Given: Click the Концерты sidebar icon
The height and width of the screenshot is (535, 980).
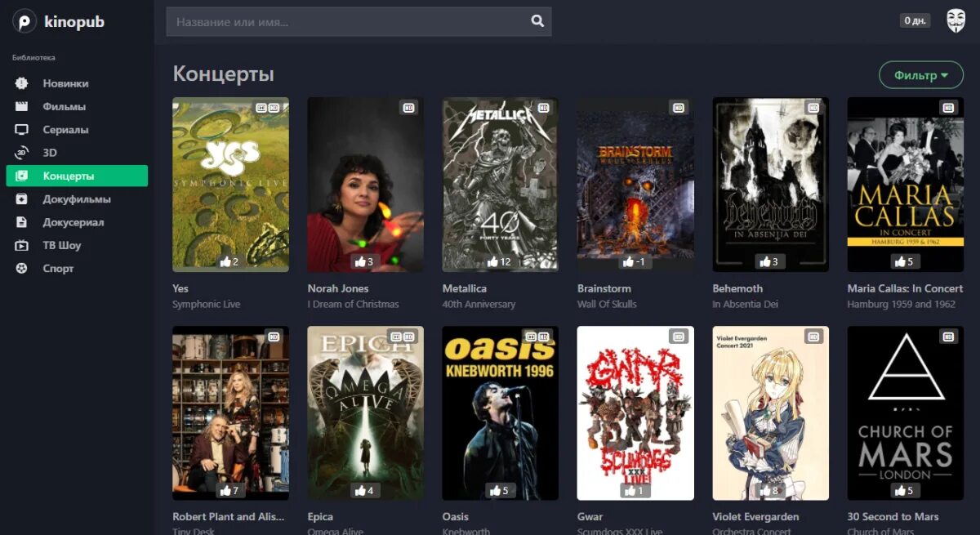Looking at the screenshot, I should pyautogui.click(x=22, y=176).
